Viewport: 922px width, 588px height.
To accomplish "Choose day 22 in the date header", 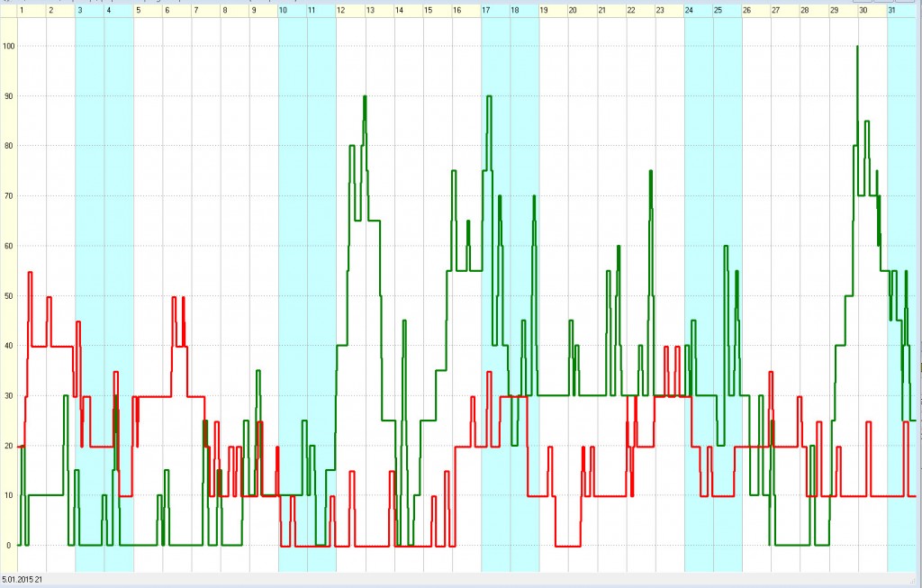I will (641, 10).
